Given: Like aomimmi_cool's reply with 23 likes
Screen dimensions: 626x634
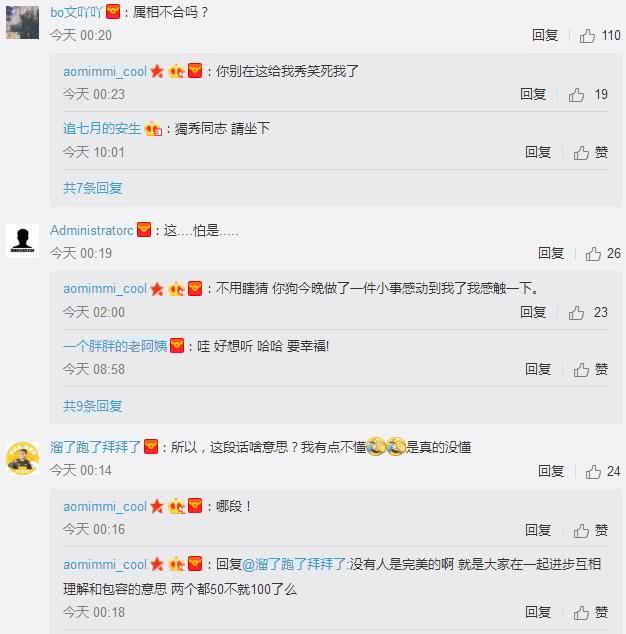Looking at the screenshot, I should (588, 313).
